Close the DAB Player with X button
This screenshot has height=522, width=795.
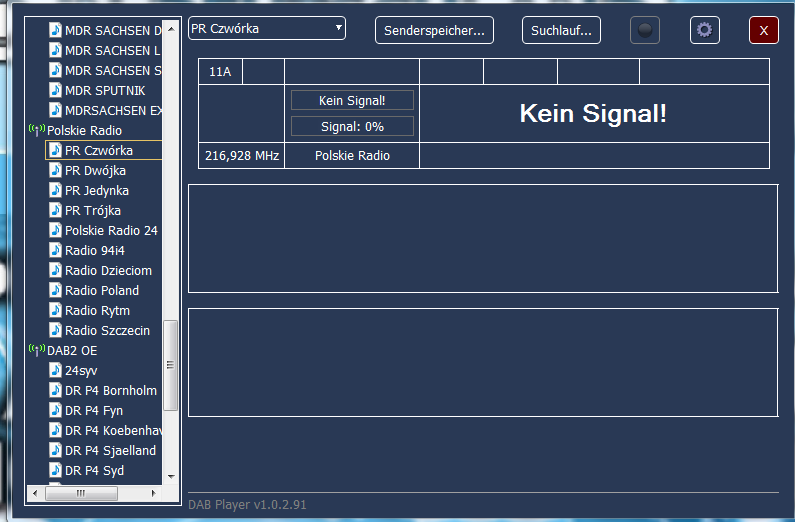pos(763,31)
